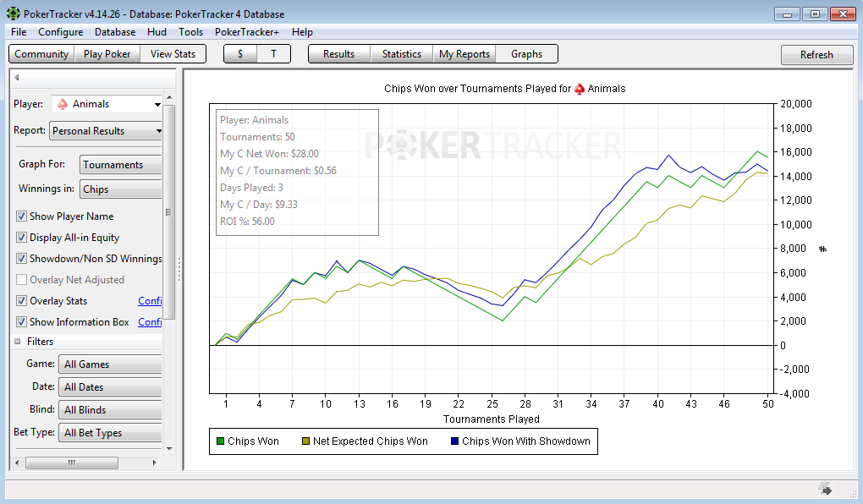
Task: Switch to the Statistics tab
Action: 402,54
